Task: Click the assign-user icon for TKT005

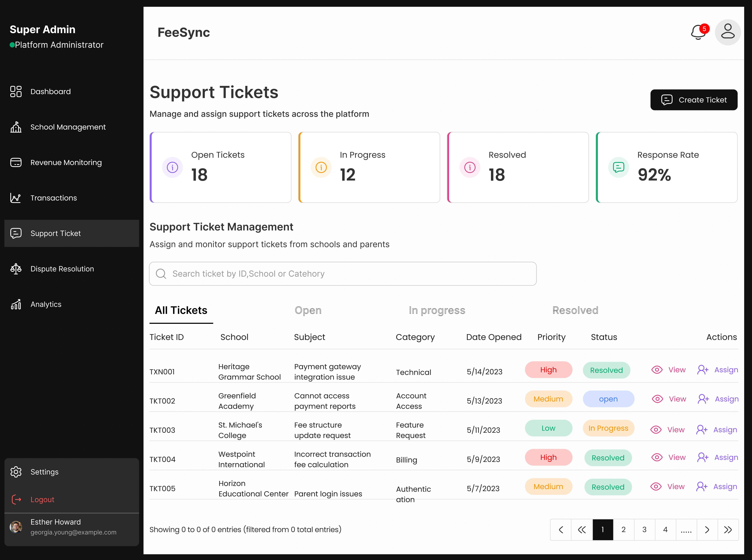Action: click(x=702, y=486)
